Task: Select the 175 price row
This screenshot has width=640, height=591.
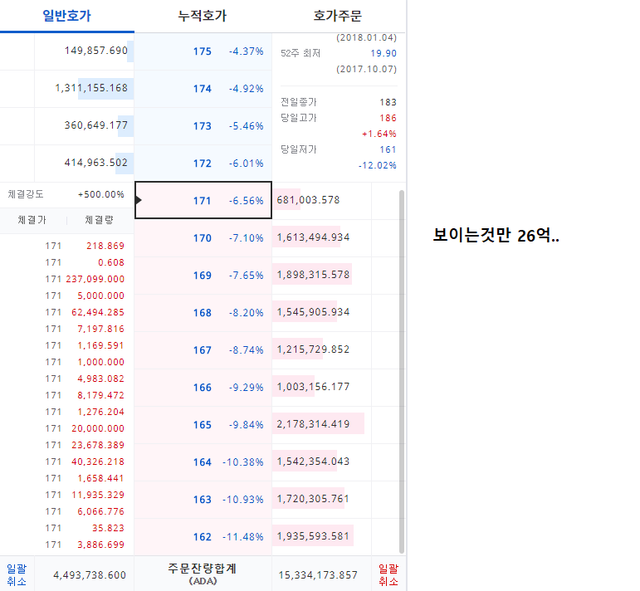Action: [x=203, y=51]
